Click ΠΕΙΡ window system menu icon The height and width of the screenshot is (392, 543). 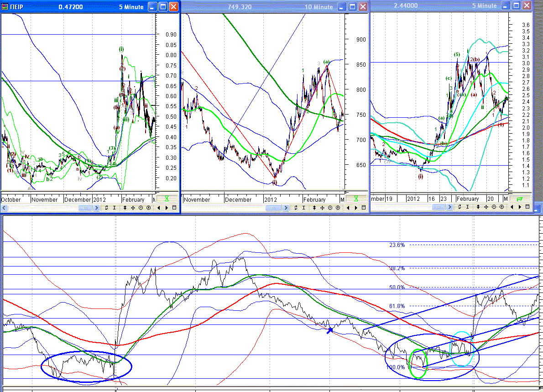point(5,7)
